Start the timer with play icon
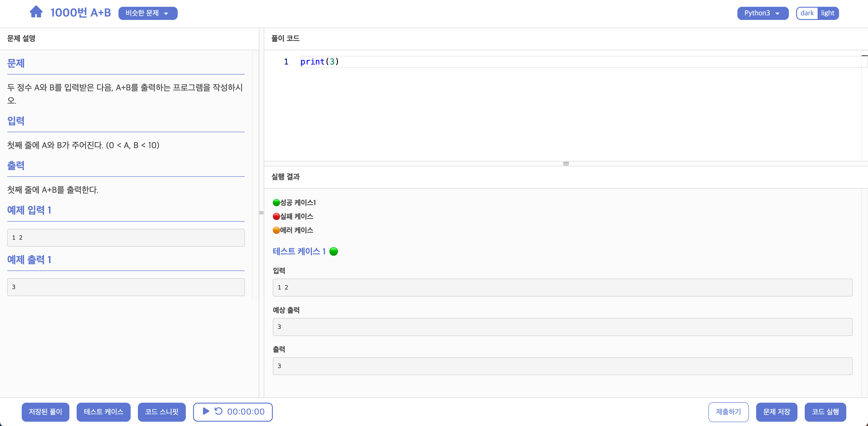Image resolution: width=868 pixels, height=426 pixels. 206,411
